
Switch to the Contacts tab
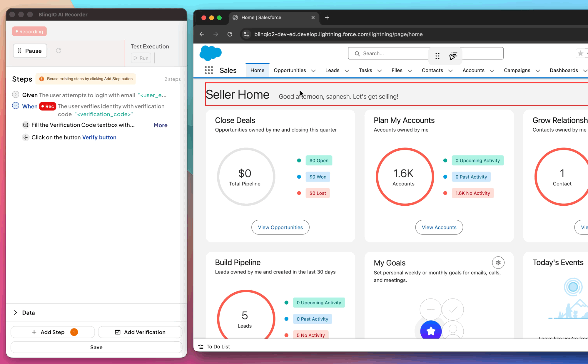pos(432,71)
